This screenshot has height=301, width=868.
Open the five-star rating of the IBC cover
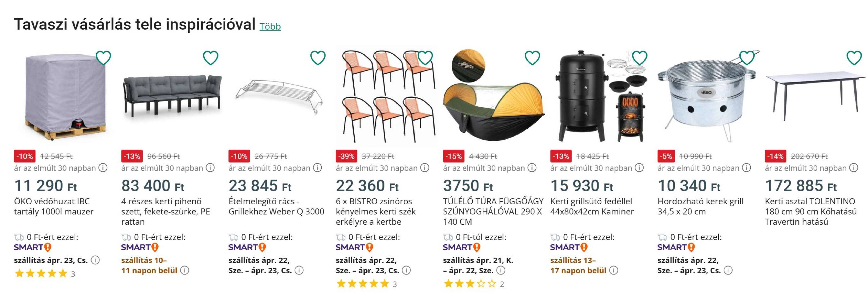[41, 273]
